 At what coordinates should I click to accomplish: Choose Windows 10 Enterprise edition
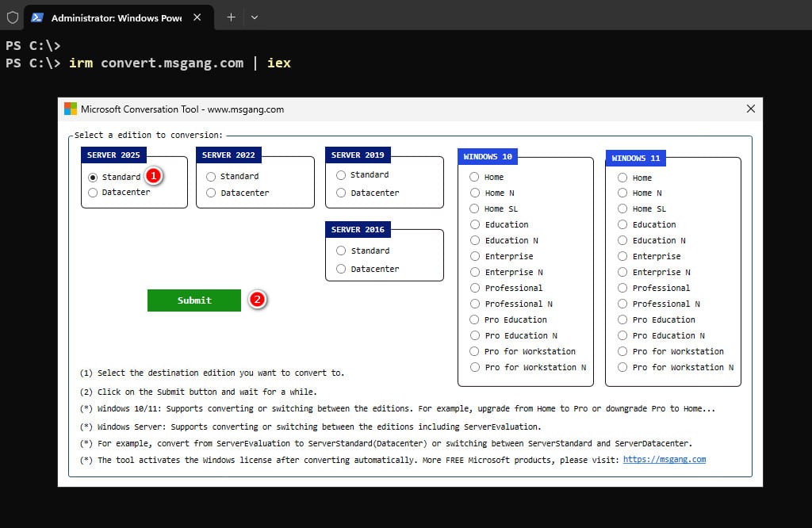click(475, 256)
